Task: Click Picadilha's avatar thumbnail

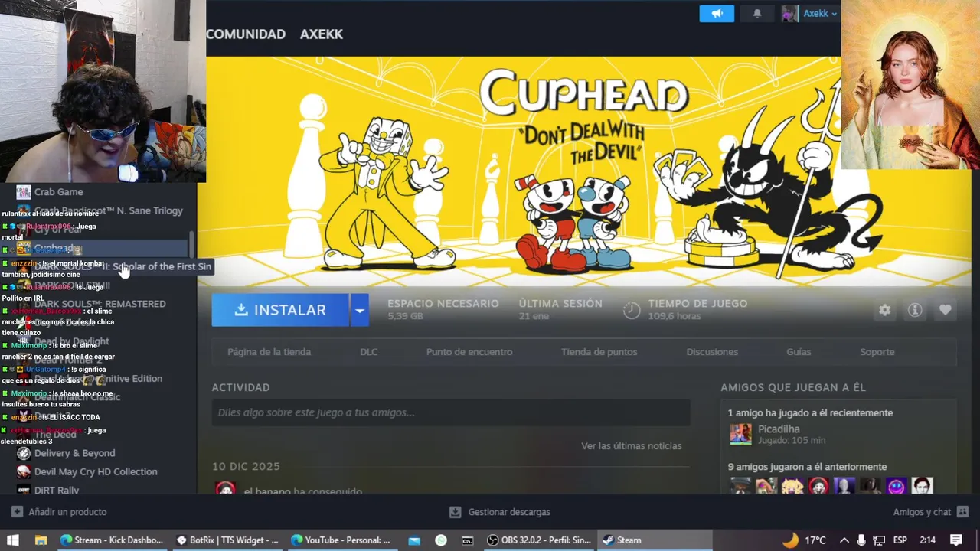Action: pos(740,434)
